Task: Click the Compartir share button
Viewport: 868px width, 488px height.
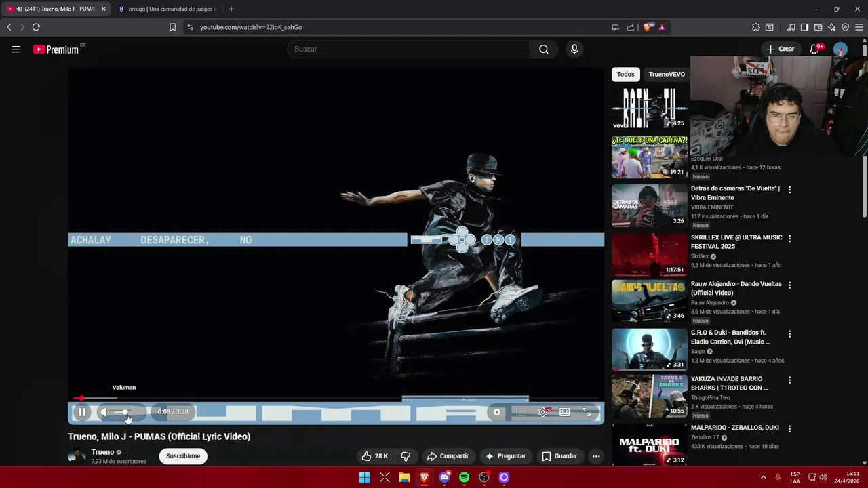Action: point(448,456)
